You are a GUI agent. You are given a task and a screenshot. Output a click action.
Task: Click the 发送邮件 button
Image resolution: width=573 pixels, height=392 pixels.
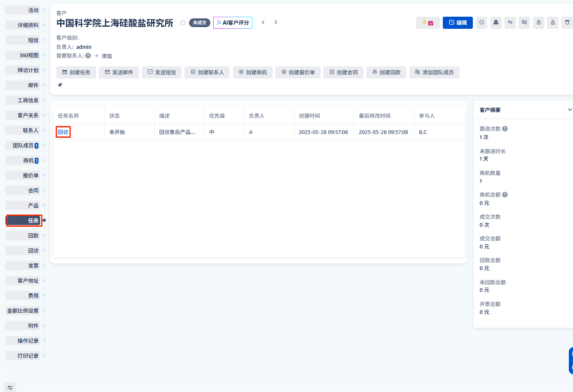pos(119,72)
